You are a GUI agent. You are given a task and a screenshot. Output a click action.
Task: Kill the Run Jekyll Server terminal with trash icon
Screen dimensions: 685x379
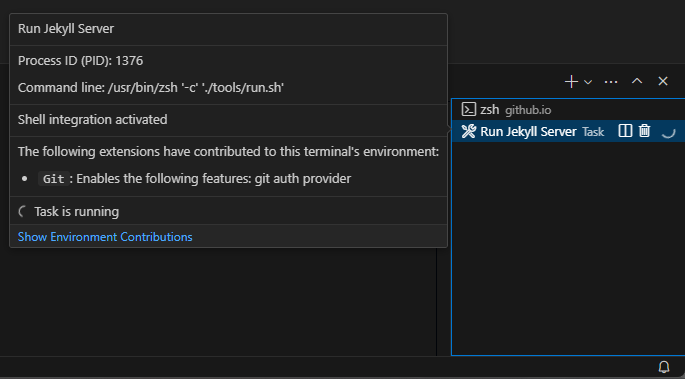[644, 131]
